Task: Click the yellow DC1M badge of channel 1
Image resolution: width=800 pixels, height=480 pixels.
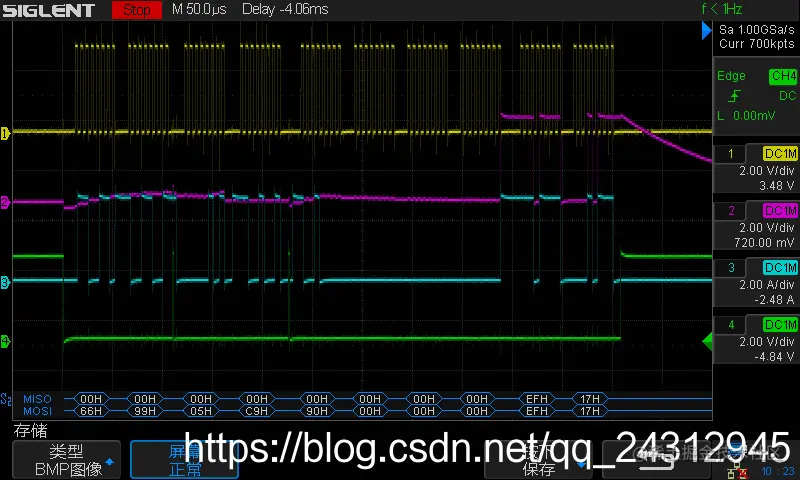Action: pos(780,154)
